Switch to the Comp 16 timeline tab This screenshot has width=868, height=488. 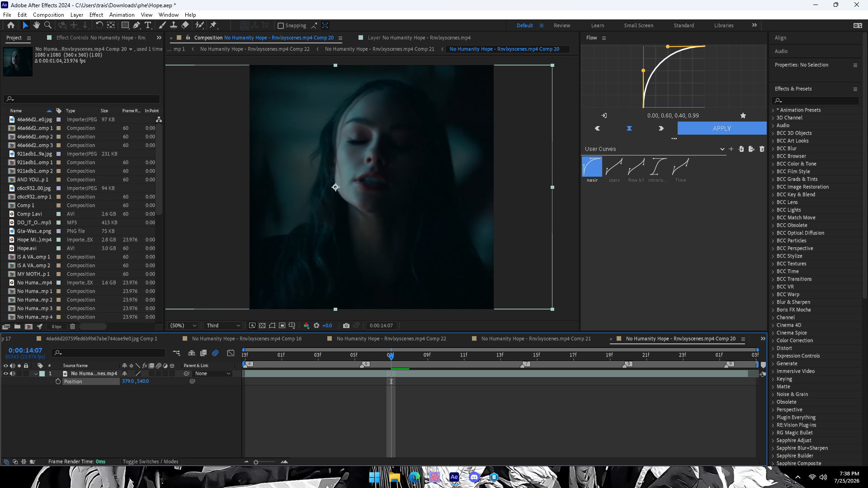pyautogui.click(x=246, y=339)
